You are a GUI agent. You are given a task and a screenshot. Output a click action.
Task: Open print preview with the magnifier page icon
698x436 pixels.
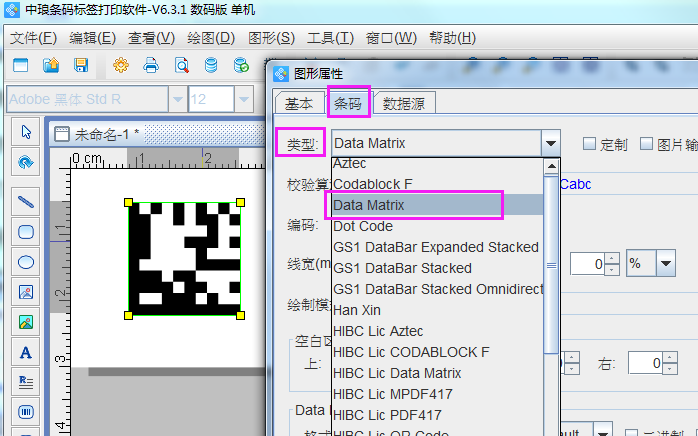[x=181, y=65]
